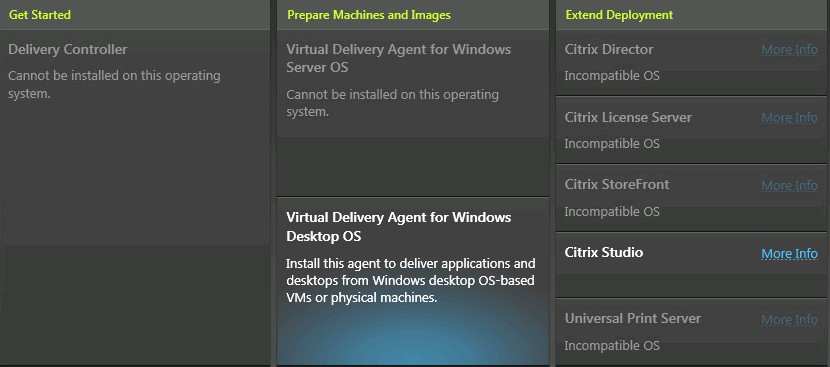The width and height of the screenshot is (830, 367).
Task: Click the Extend Deployment header
Action: [619, 15]
